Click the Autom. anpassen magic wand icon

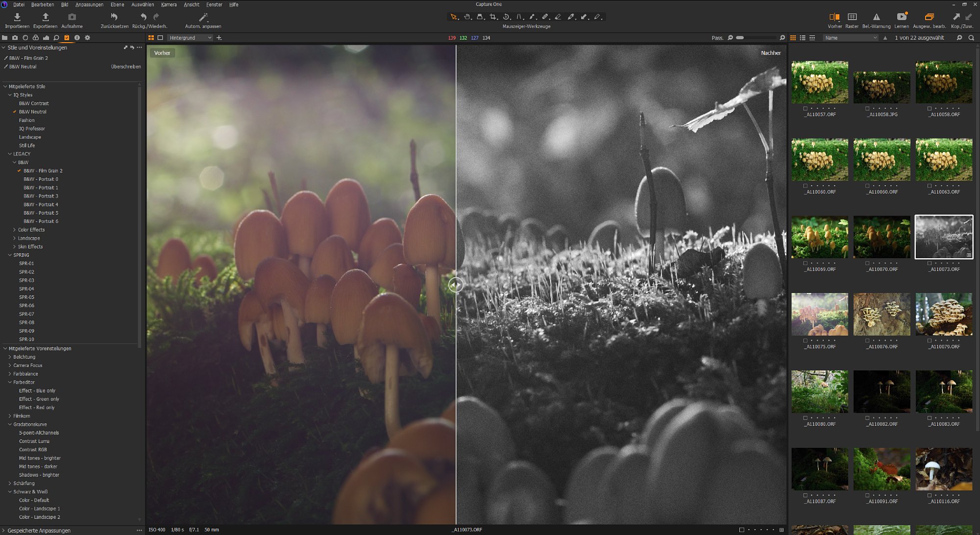pyautogui.click(x=203, y=17)
